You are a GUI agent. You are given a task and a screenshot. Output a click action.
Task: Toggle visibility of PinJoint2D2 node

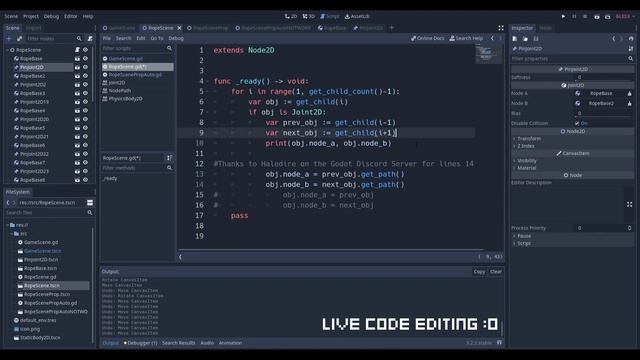[85, 84]
